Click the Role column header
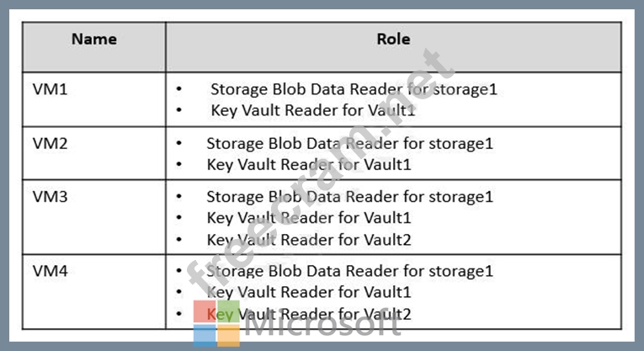The image size is (644, 351). tap(393, 39)
